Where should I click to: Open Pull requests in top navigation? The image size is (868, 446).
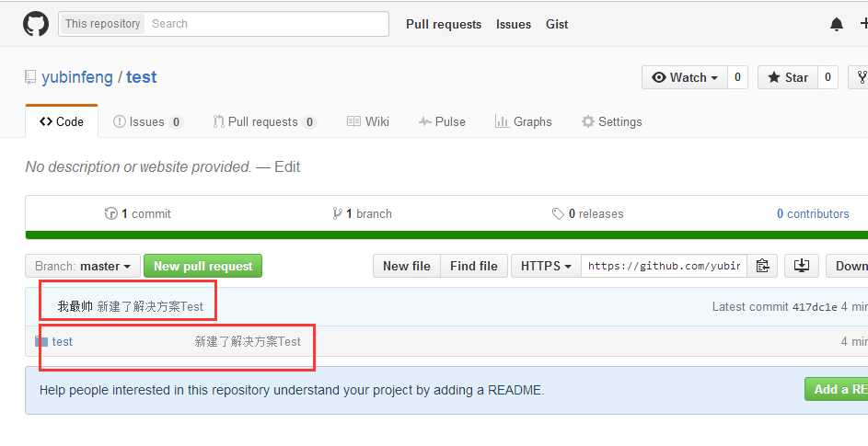tap(444, 24)
